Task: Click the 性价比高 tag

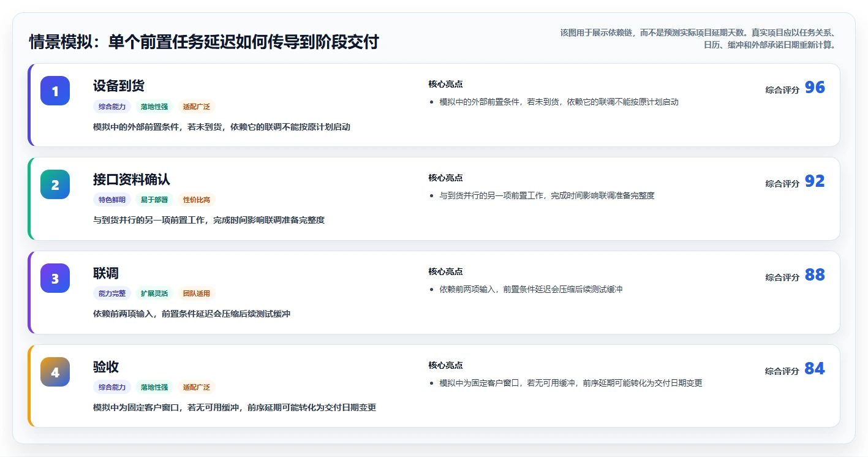Action: [197, 200]
